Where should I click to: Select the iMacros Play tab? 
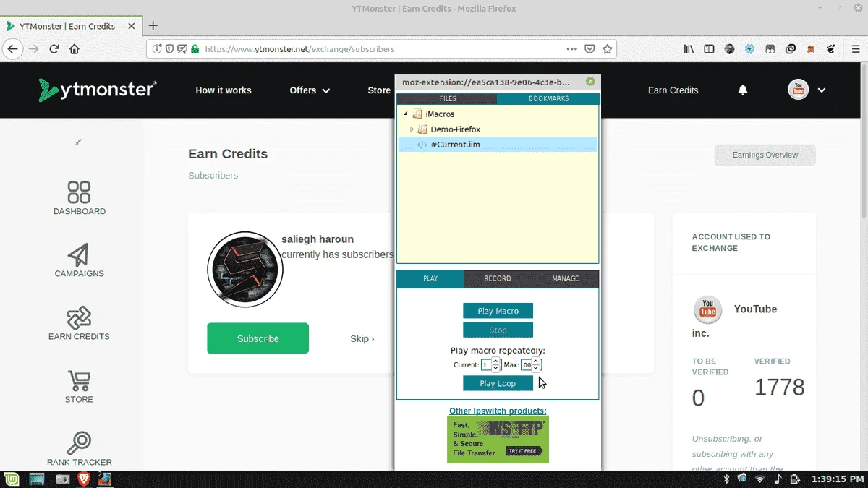click(430, 278)
